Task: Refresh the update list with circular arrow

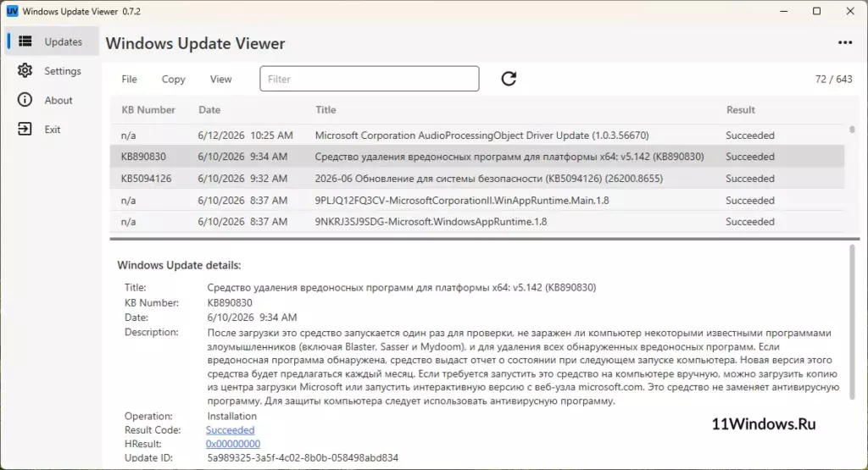Action: [509, 79]
